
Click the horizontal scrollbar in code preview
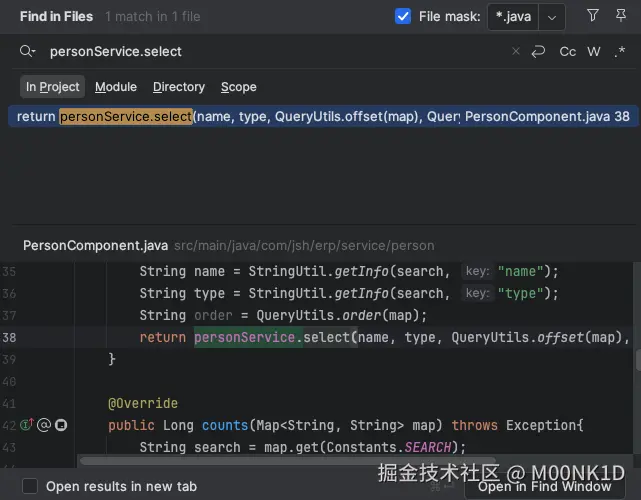pyautogui.click(x=250, y=461)
